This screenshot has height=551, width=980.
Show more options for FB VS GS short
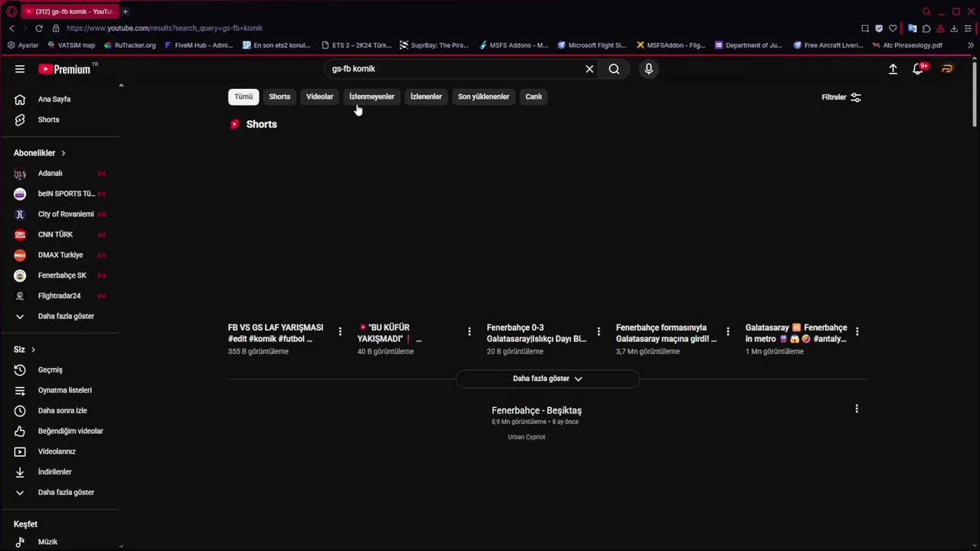(x=340, y=331)
